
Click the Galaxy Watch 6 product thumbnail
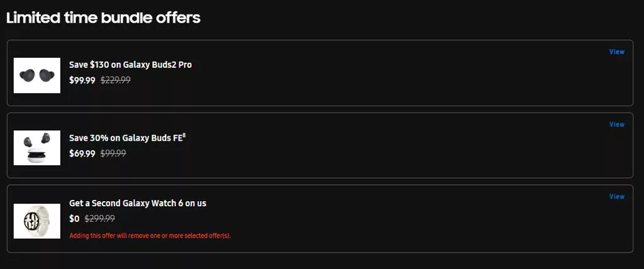pos(36,221)
